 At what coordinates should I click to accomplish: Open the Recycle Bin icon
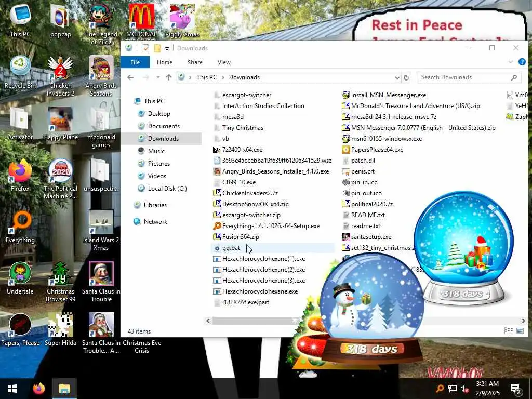(20, 72)
